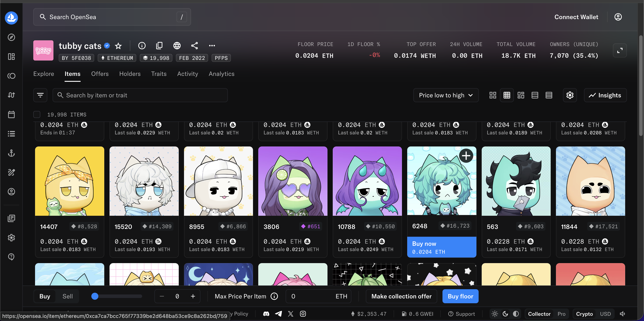Screen dimensions: 644x321
Task: Enable dark theme with the moon icon
Action: point(505,314)
